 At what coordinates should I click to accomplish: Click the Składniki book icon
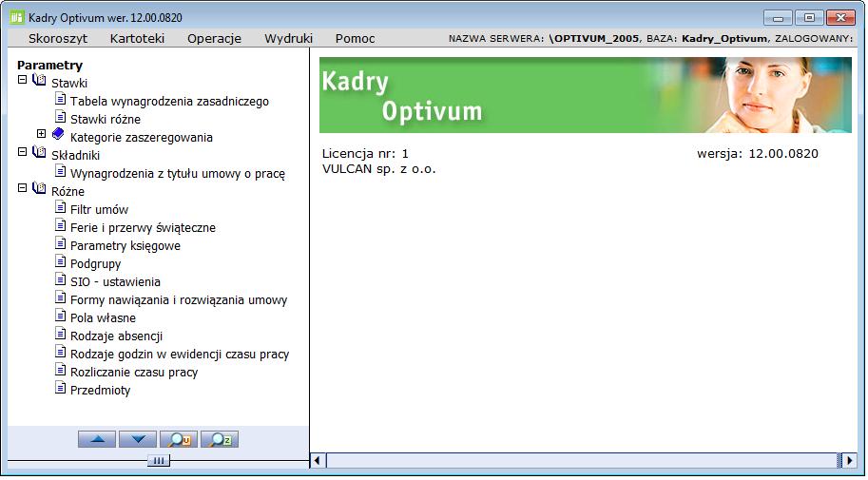pyautogui.click(x=39, y=152)
